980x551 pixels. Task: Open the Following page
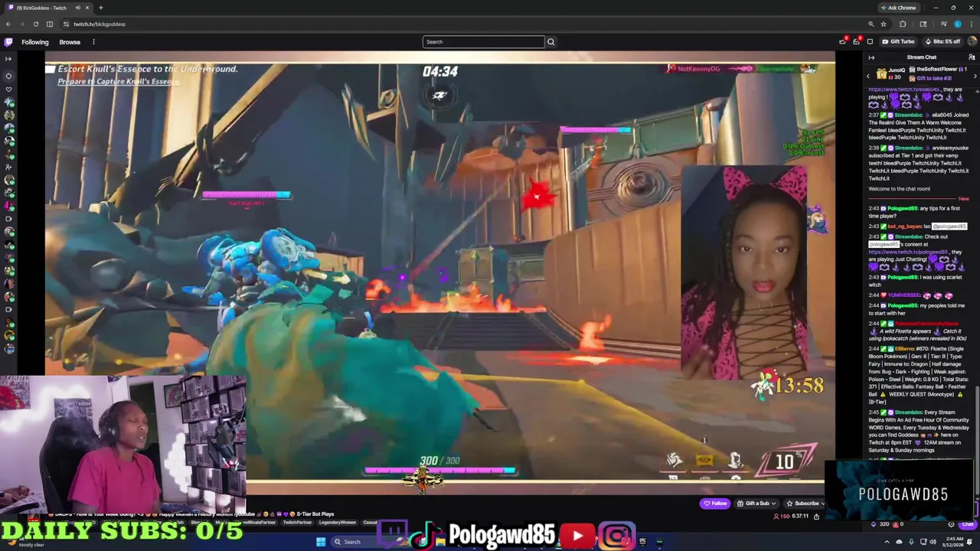34,42
